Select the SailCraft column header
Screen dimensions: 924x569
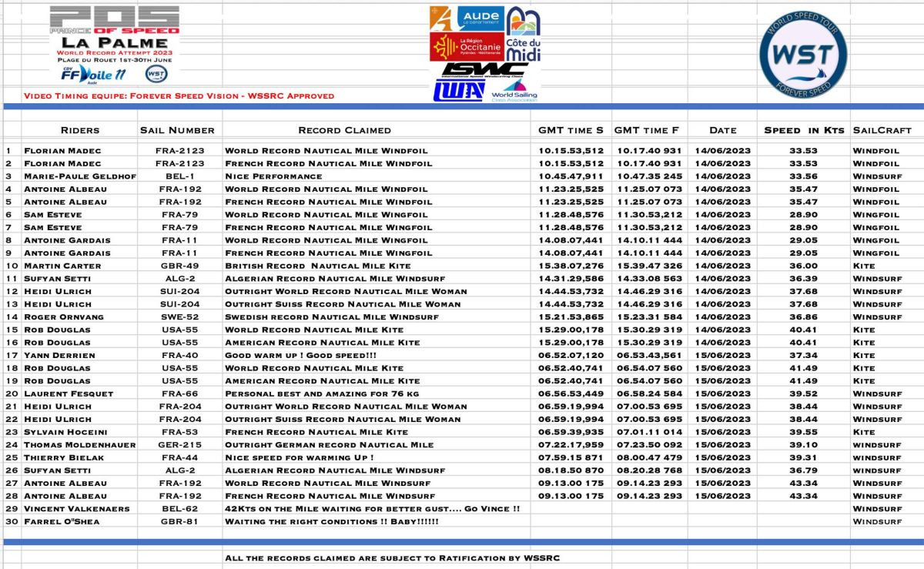[882, 130]
